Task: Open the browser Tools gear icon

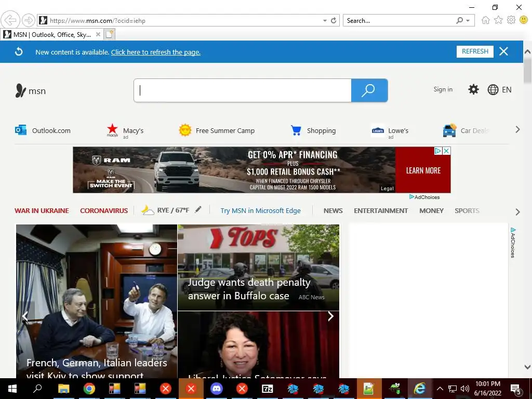Action: (x=511, y=20)
